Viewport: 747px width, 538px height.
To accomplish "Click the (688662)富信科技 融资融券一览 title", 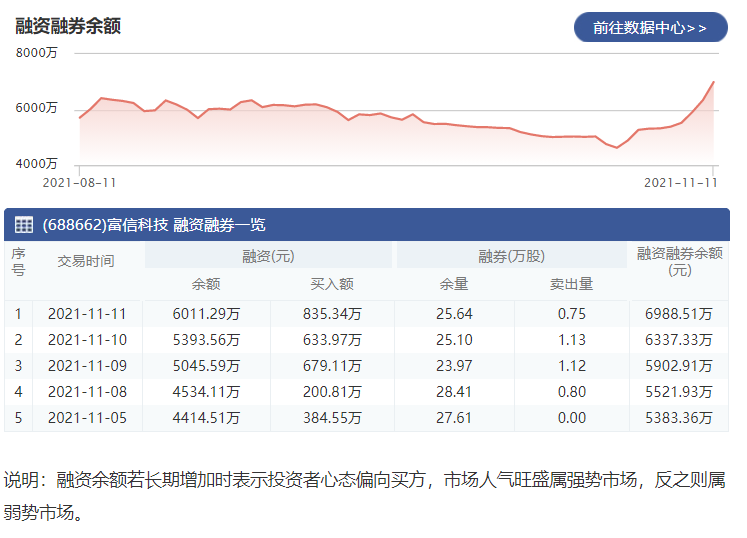I will (154, 224).
